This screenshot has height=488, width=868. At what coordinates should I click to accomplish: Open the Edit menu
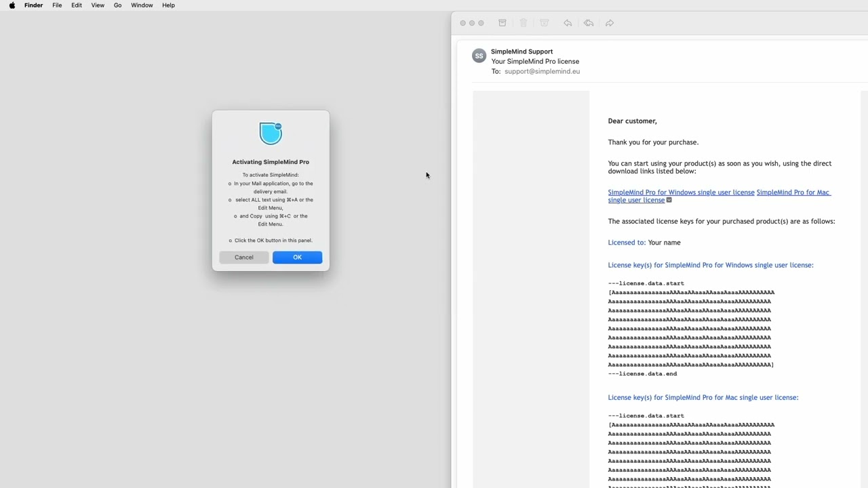click(77, 5)
